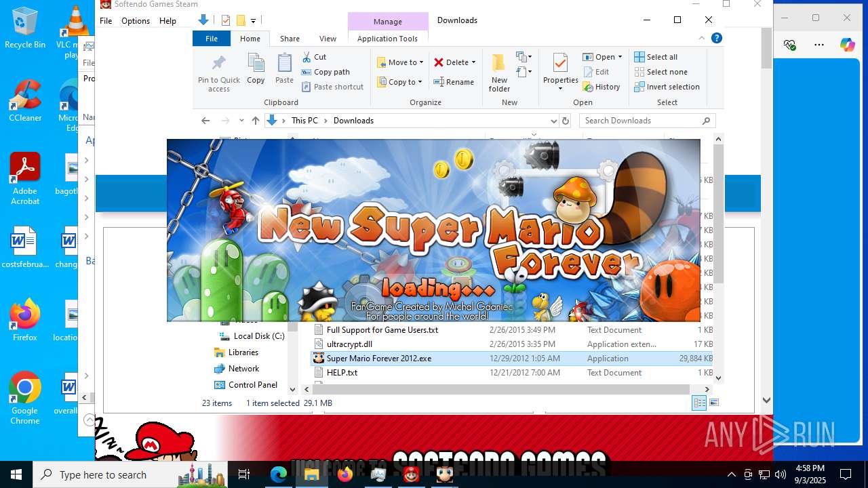This screenshot has height=488, width=868.
Task: Open Task View on the taskbar
Action: [244, 474]
